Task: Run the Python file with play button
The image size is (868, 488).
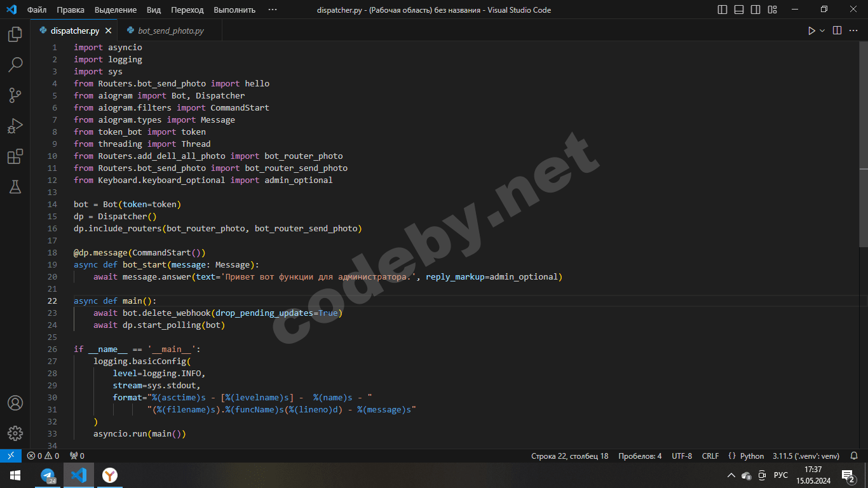Action: (x=811, y=30)
